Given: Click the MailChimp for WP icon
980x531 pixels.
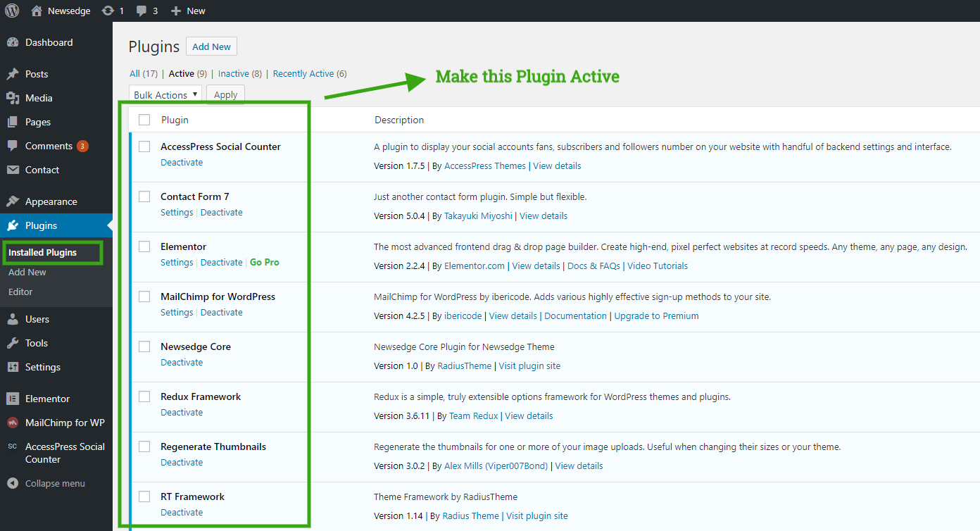Looking at the screenshot, I should pos(13,423).
